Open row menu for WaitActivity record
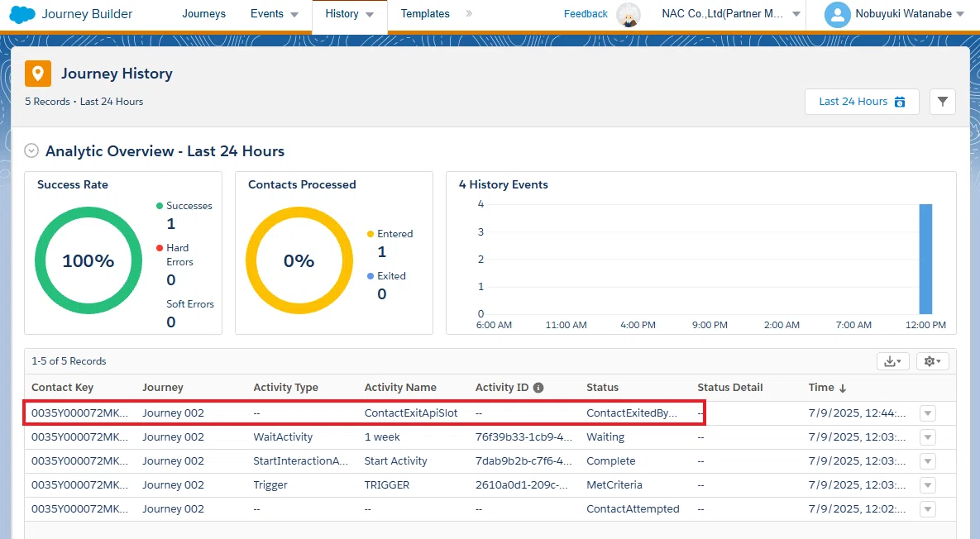This screenshot has width=980, height=539. 928,437
